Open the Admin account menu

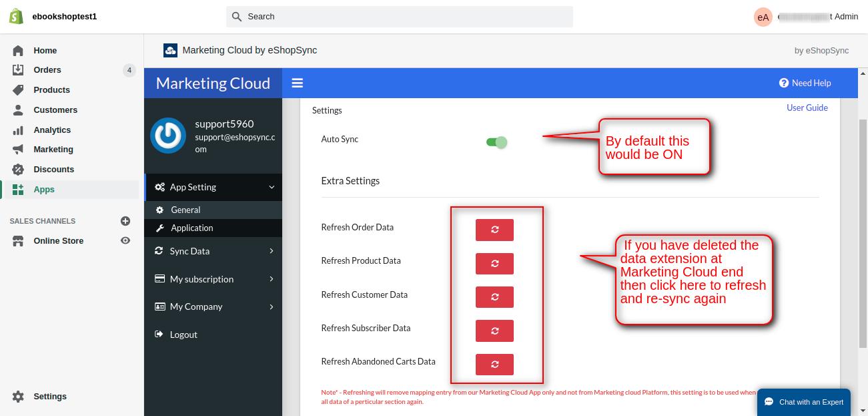[807, 17]
